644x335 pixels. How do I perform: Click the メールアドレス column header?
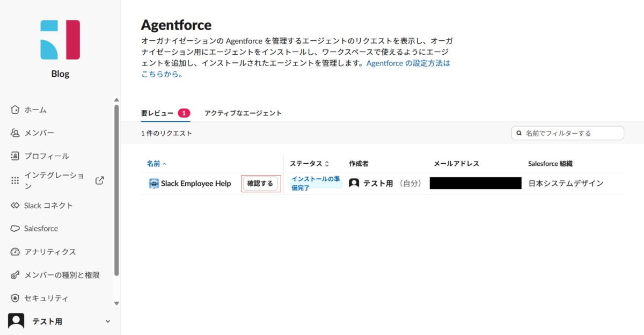tap(456, 163)
